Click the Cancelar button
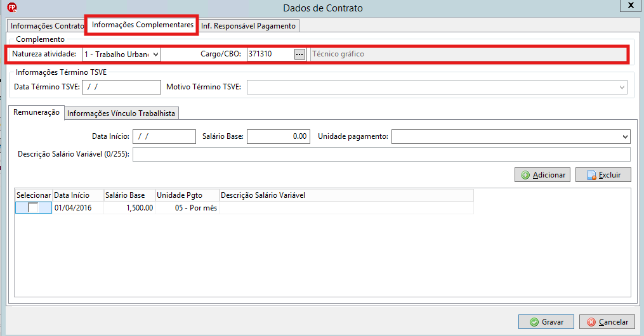The image size is (644, 336). [607, 322]
